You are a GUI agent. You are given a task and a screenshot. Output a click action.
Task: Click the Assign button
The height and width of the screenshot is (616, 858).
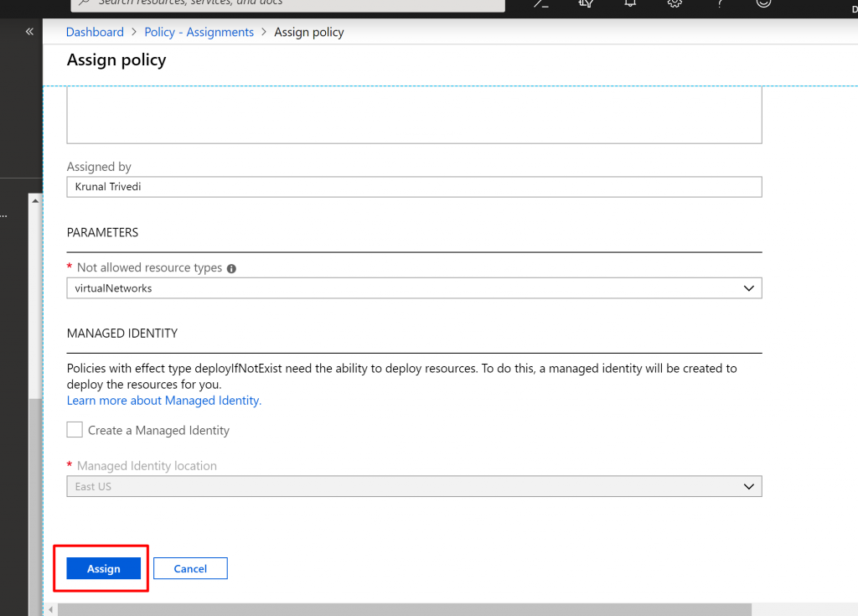click(104, 568)
